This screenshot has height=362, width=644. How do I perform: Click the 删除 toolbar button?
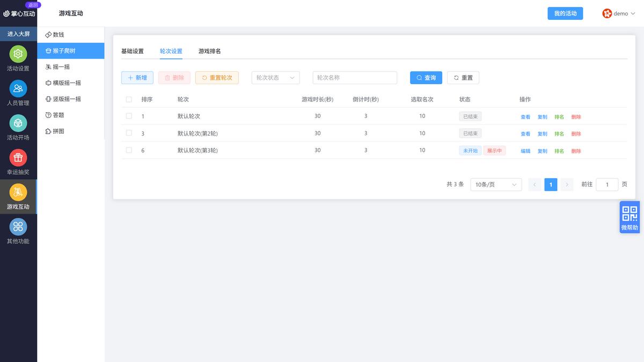[174, 78]
